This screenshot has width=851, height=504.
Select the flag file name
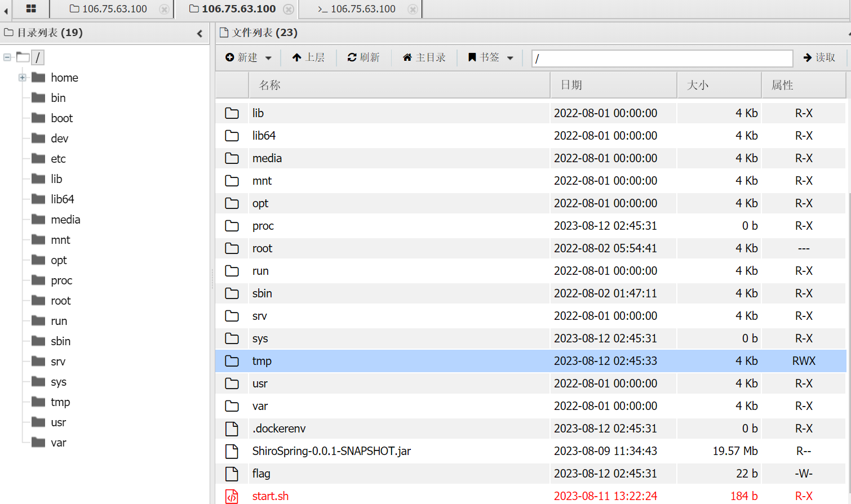coord(261,474)
